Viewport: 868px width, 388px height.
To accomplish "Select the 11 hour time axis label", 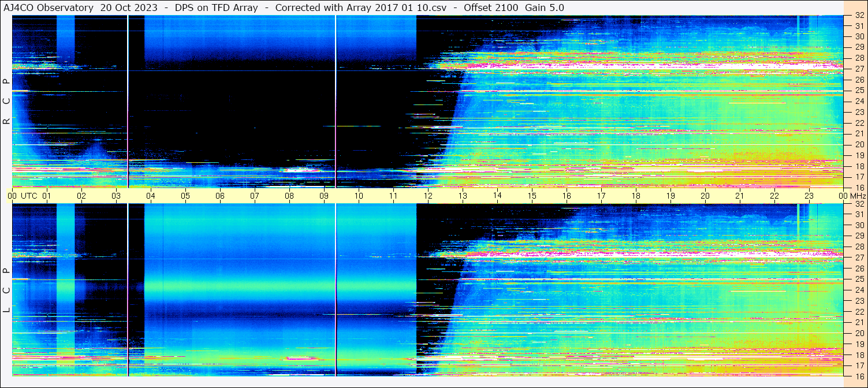I will coord(393,196).
